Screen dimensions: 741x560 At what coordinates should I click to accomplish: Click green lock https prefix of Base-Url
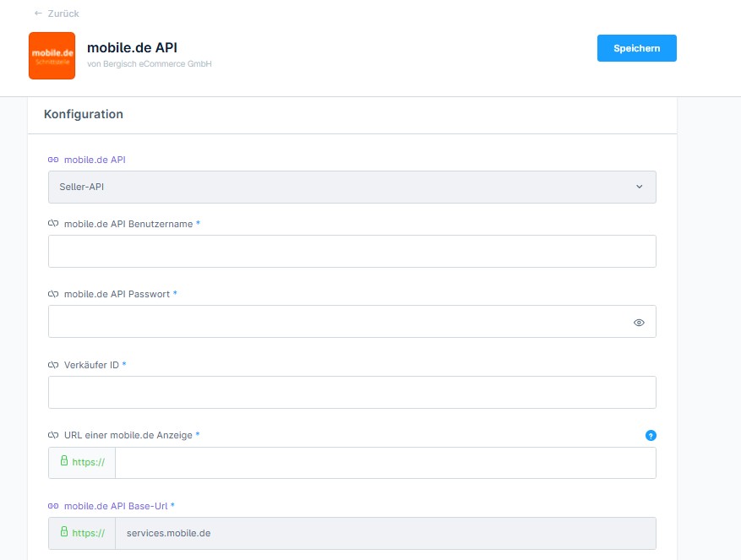82,533
